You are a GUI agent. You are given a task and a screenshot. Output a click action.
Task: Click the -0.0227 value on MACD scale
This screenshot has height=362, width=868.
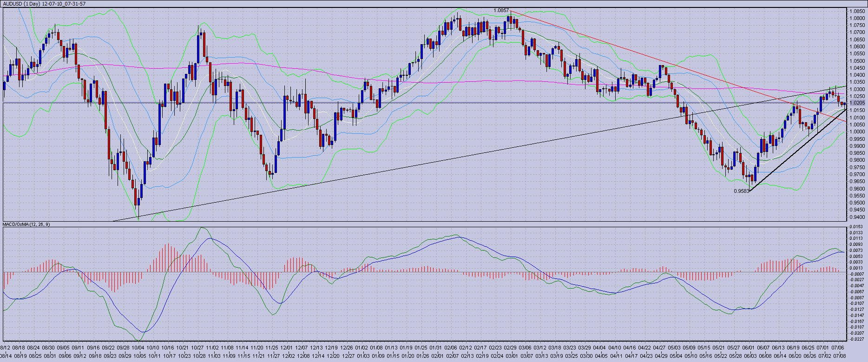click(857, 339)
